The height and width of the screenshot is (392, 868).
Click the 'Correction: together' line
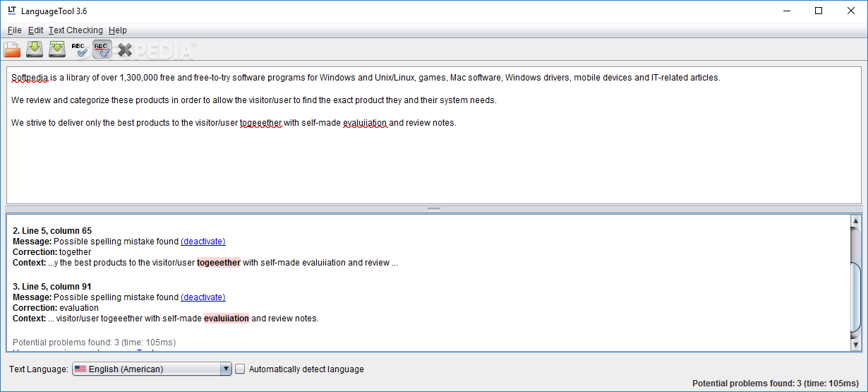point(52,252)
